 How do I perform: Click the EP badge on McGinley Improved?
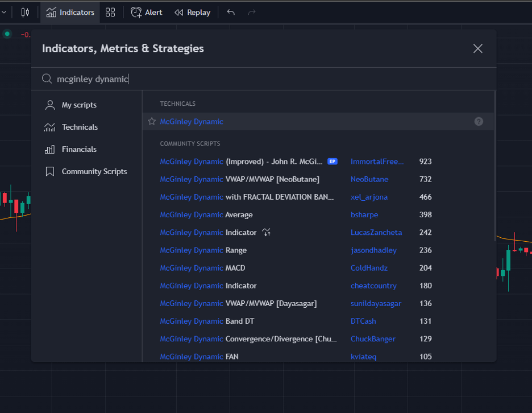332,162
